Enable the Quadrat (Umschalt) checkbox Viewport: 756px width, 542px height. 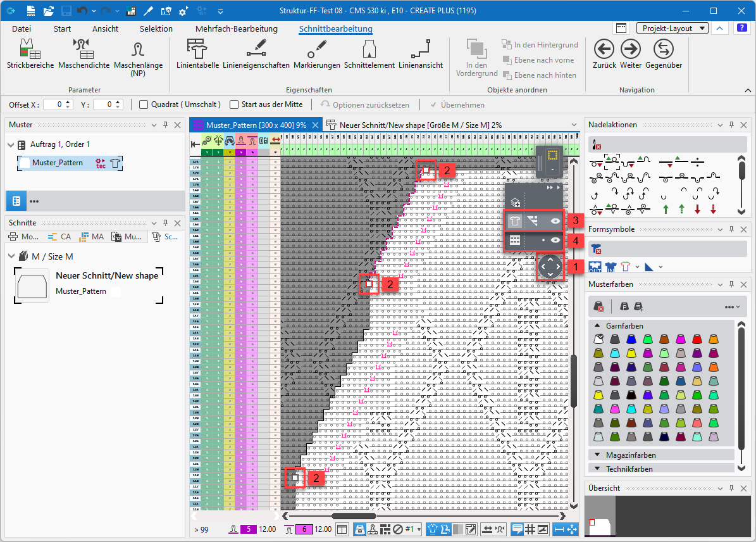(x=144, y=104)
